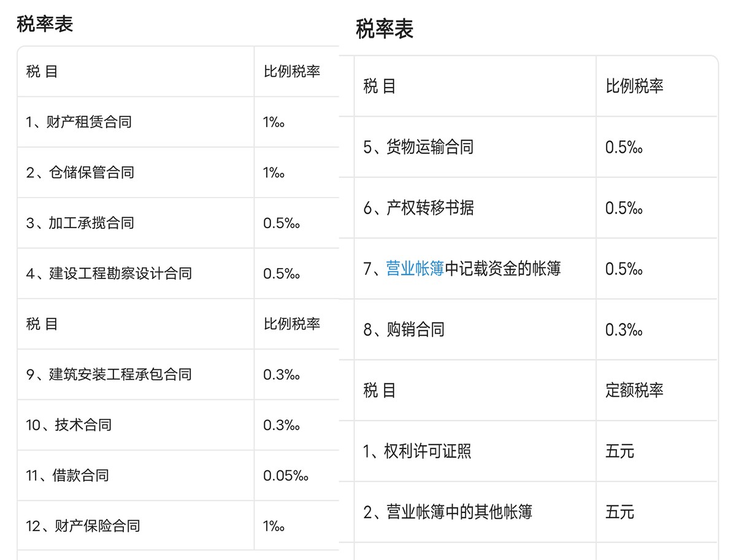Click the 1‰ rate beside 财产保险合同
736x560 pixels.
[274, 526]
